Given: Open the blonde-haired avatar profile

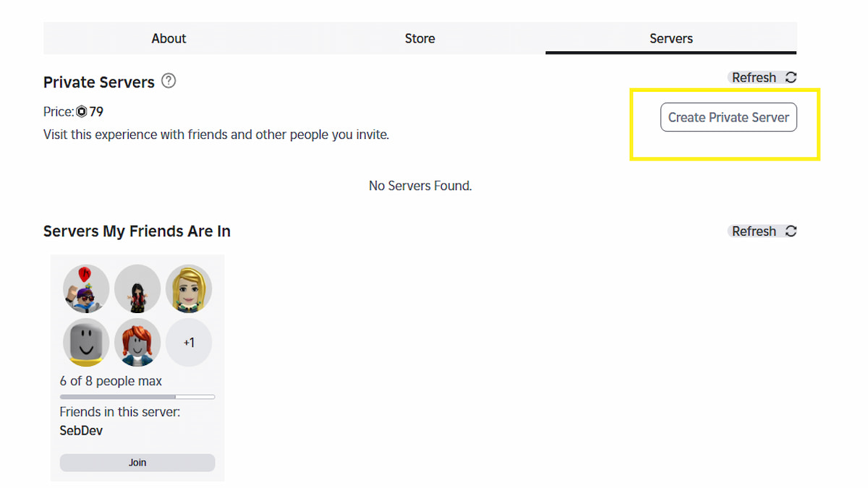Looking at the screenshot, I should pyautogui.click(x=189, y=288).
